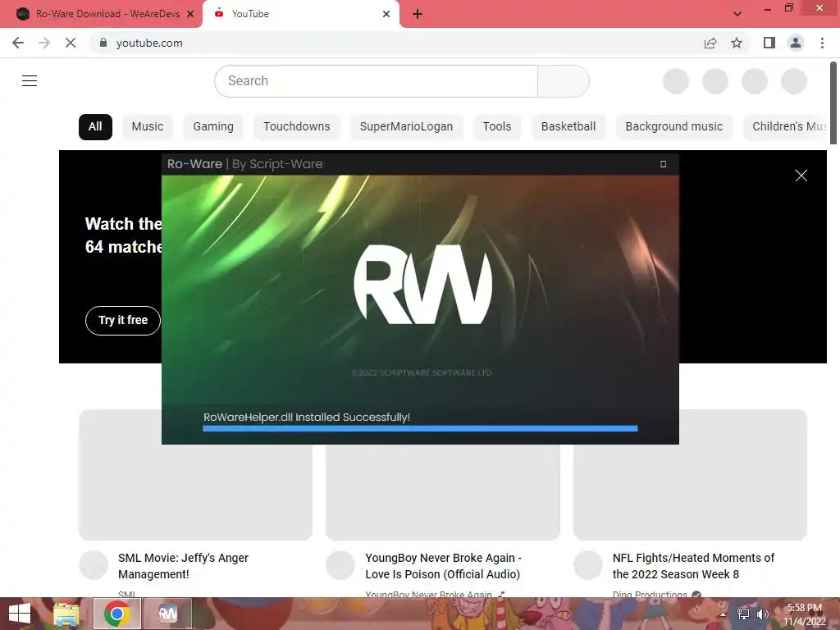The height and width of the screenshot is (630, 840).
Task: Choose the Children's Music chip
Action: 785,127
